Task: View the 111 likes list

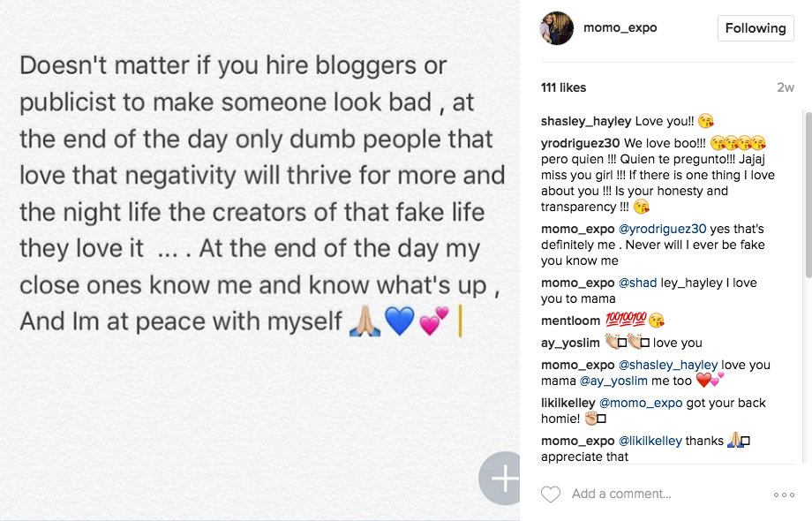Action: pyautogui.click(x=563, y=87)
